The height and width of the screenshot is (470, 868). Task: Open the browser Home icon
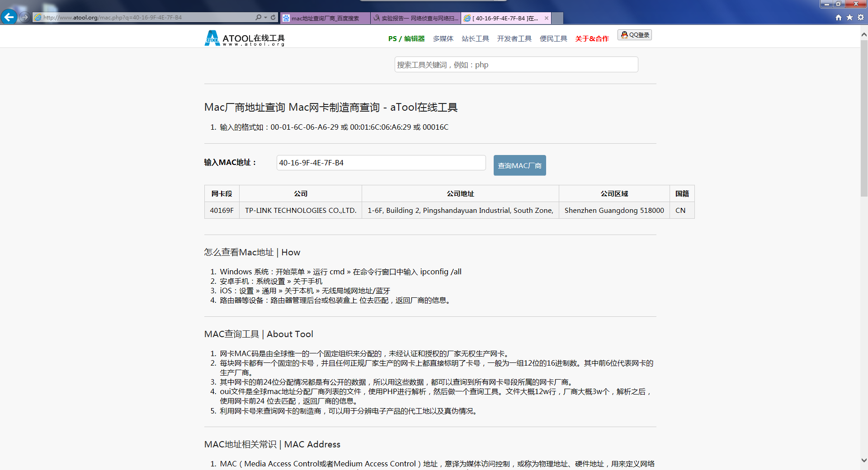coord(839,18)
